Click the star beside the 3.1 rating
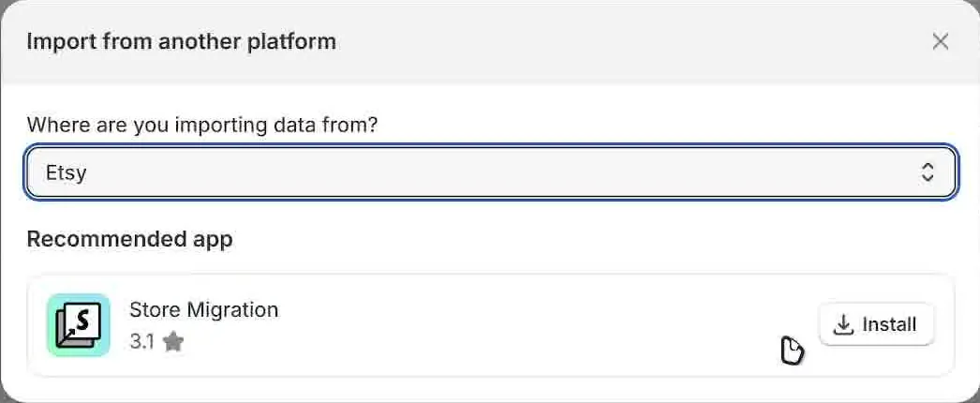The width and height of the screenshot is (980, 403). click(173, 342)
